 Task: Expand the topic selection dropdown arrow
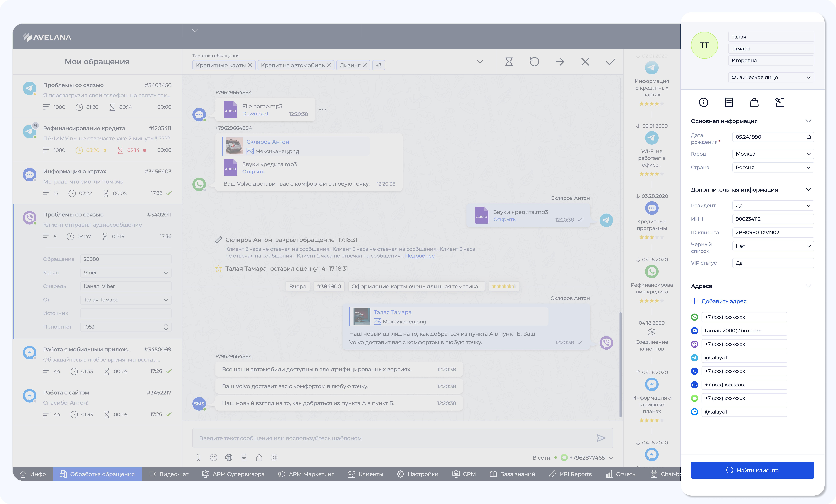(x=480, y=62)
